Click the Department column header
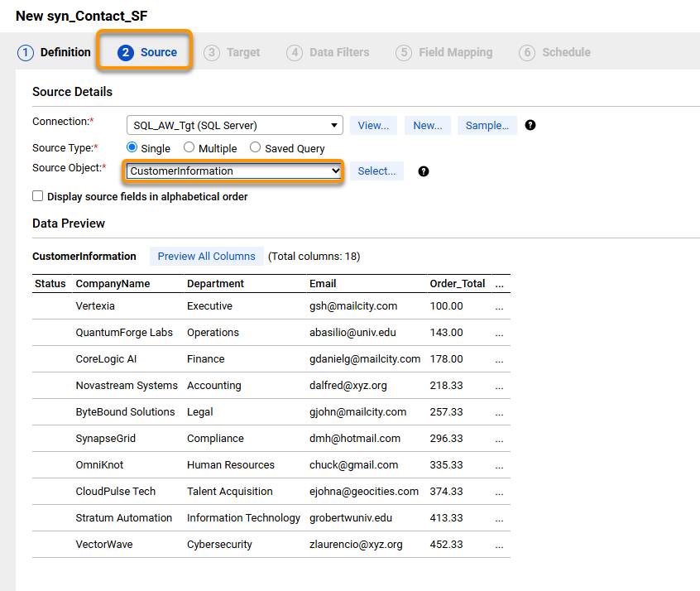Image resolution: width=700 pixels, height=591 pixels. [215, 284]
